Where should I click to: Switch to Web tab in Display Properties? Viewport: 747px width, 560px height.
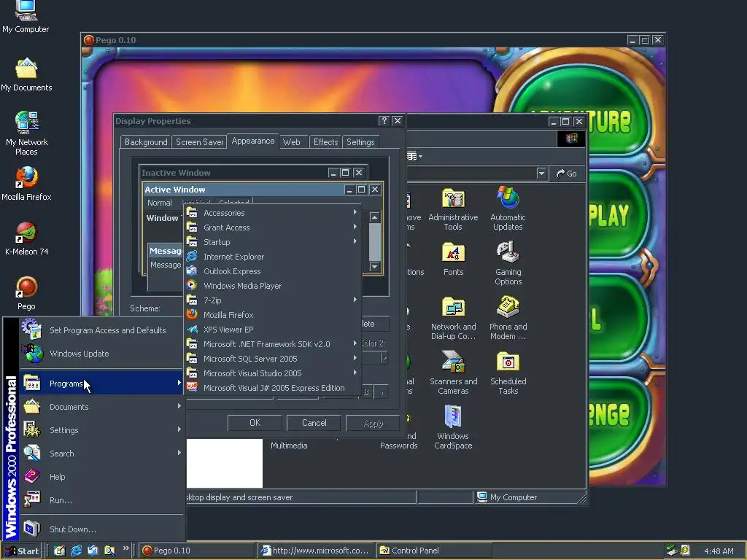click(292, 142)
